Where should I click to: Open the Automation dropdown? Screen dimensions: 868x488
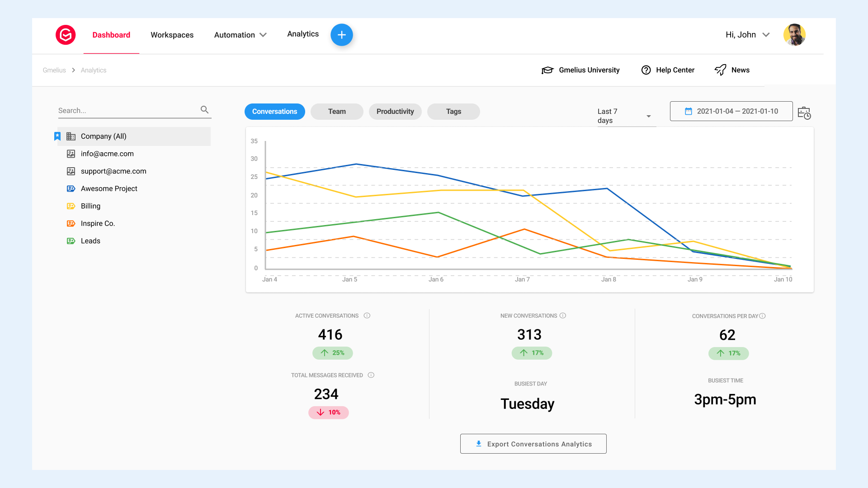240,35
